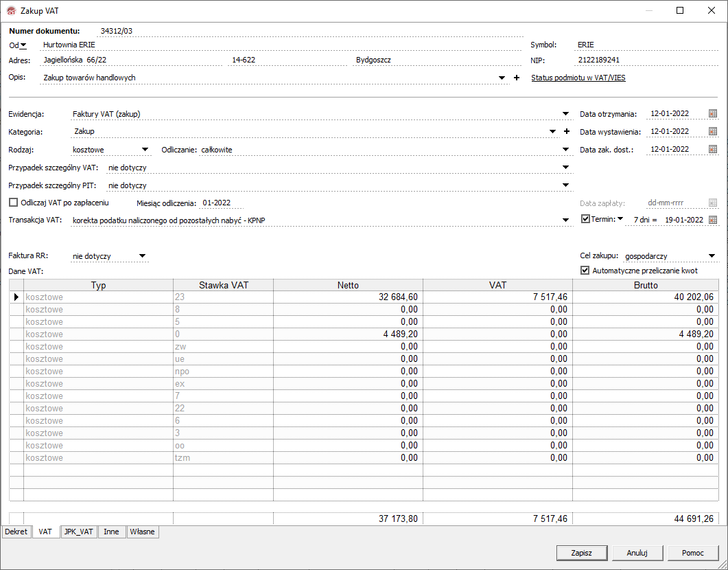Open Status podmiotu w VAT/VIES link
This screenshot has height=570, width=728.
tap(578, 78)
